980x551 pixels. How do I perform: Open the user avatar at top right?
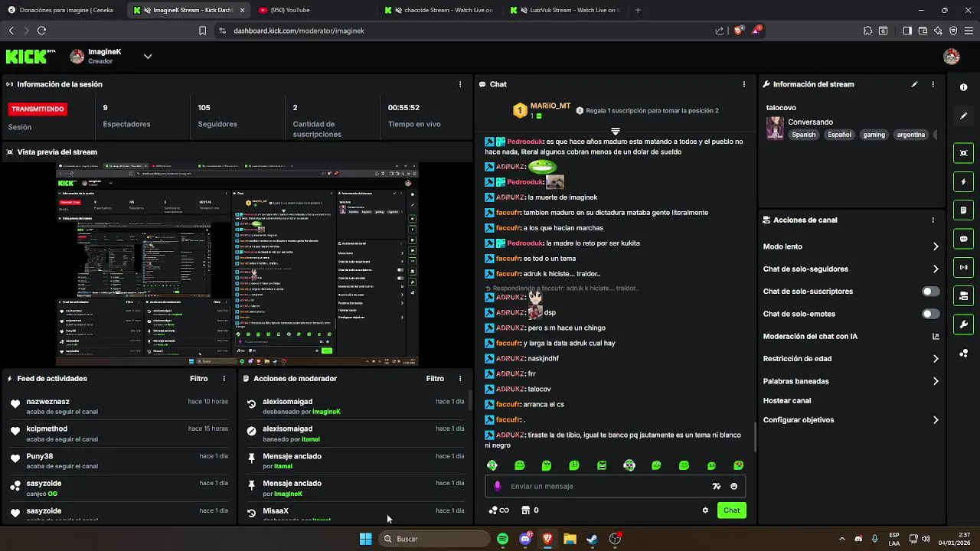(x=952, y=56)
